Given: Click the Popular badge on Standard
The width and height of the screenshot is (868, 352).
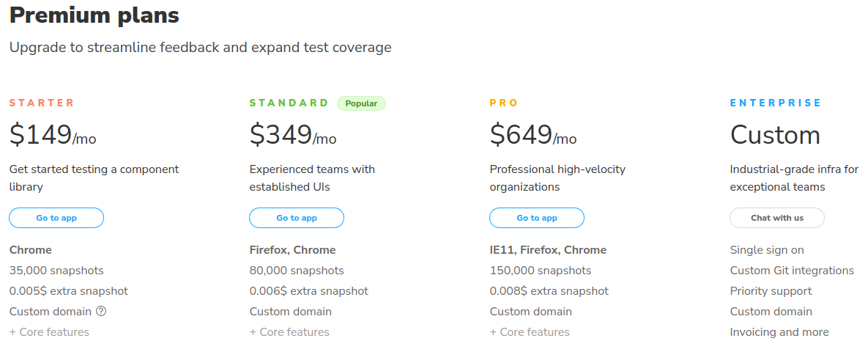Looking at the screenshot, I should (361, 103).
